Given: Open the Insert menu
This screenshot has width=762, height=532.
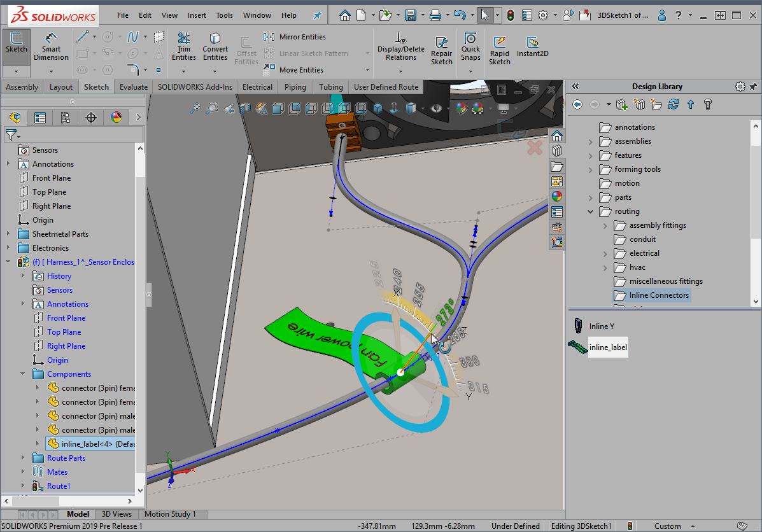Looking at the screenshot, I should point(197,15).
